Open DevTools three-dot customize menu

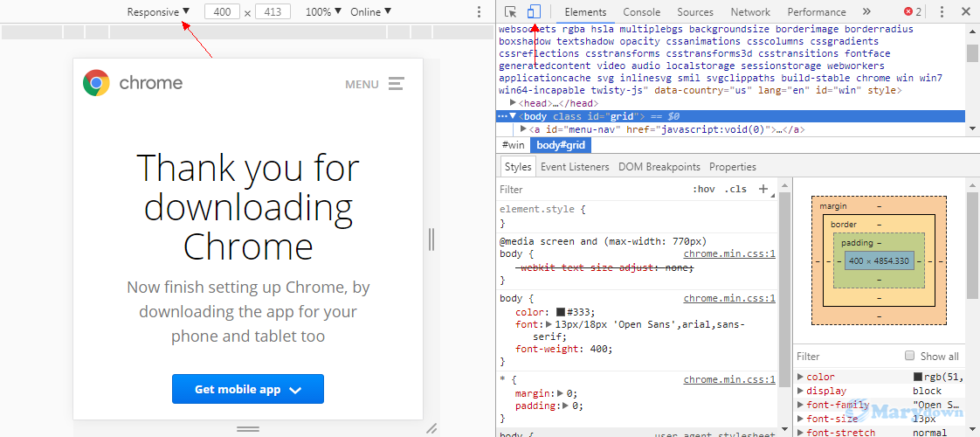point(942,12)
